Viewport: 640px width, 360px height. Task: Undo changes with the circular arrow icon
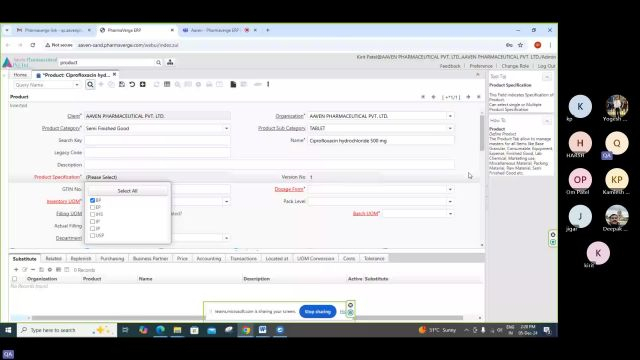pyautogui.click(x=132, y=84)
